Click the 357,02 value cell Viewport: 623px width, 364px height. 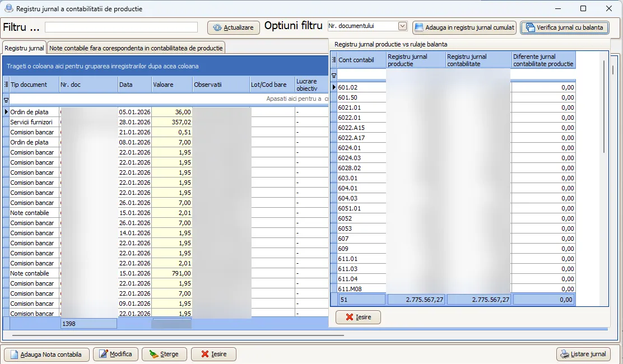[172, 122]
